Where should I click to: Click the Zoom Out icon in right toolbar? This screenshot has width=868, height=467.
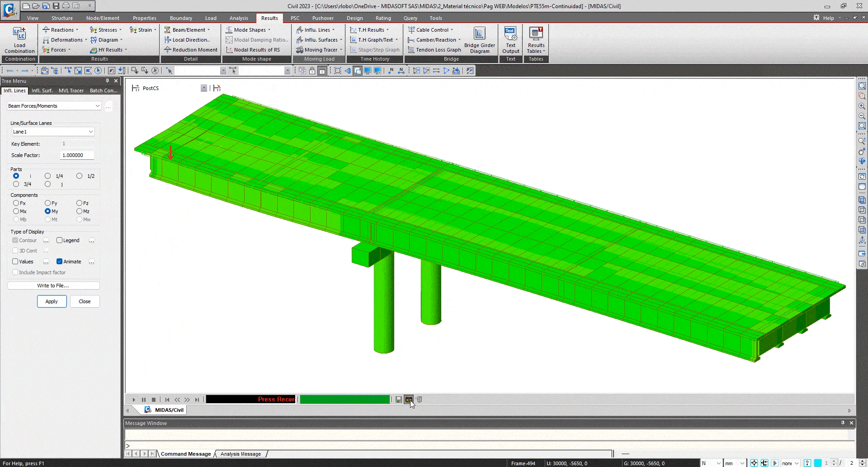tap(862, 116)
